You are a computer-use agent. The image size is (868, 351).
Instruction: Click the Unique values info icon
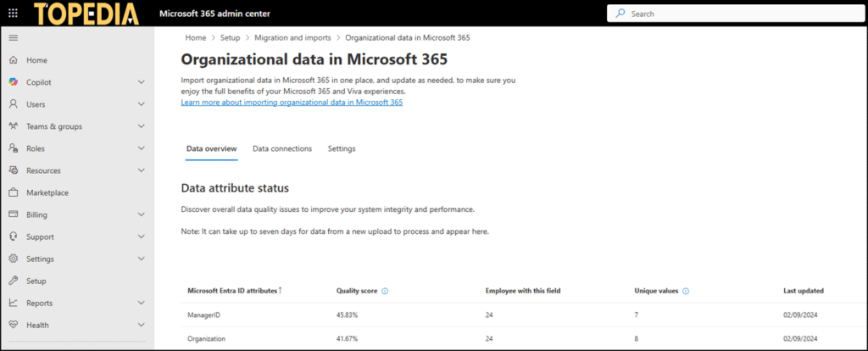[686, 291]
